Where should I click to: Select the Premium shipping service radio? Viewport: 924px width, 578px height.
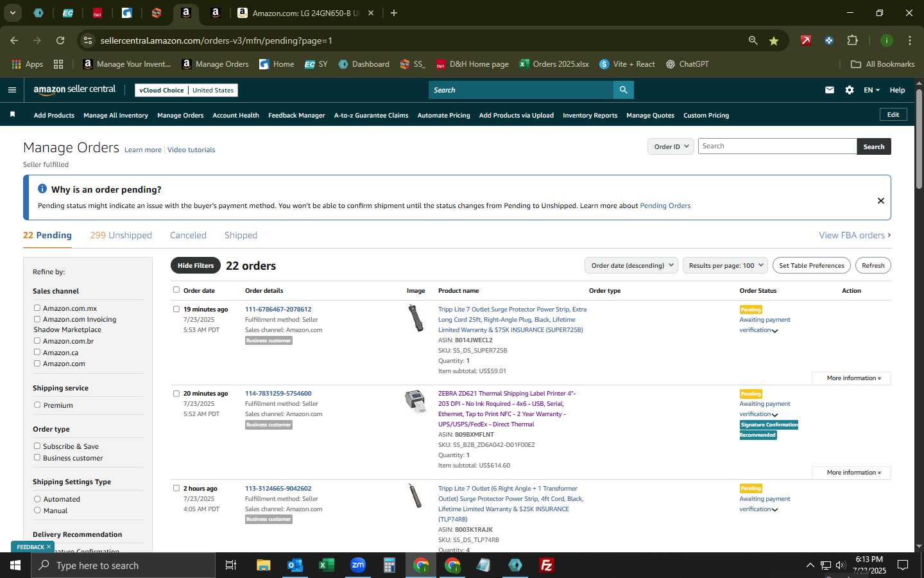[x=37, y=405]
